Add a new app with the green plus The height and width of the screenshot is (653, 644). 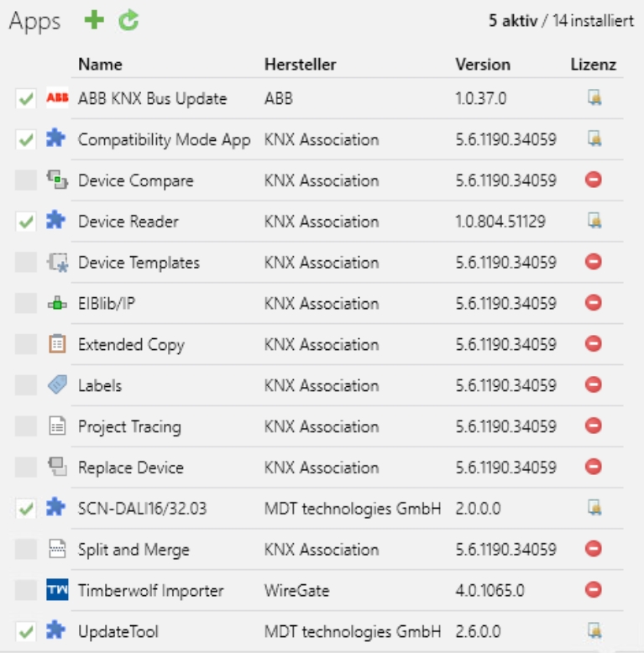point(94,20)
